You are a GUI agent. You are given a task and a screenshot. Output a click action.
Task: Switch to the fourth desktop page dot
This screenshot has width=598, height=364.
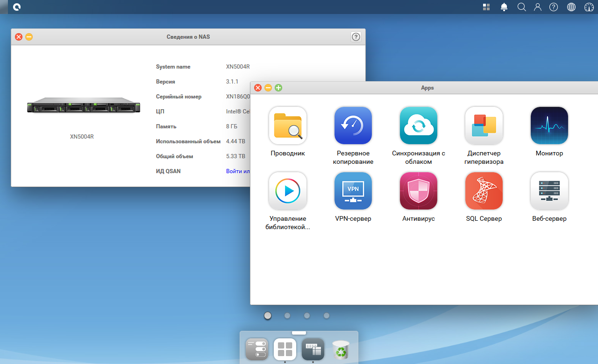coord(327,315)
